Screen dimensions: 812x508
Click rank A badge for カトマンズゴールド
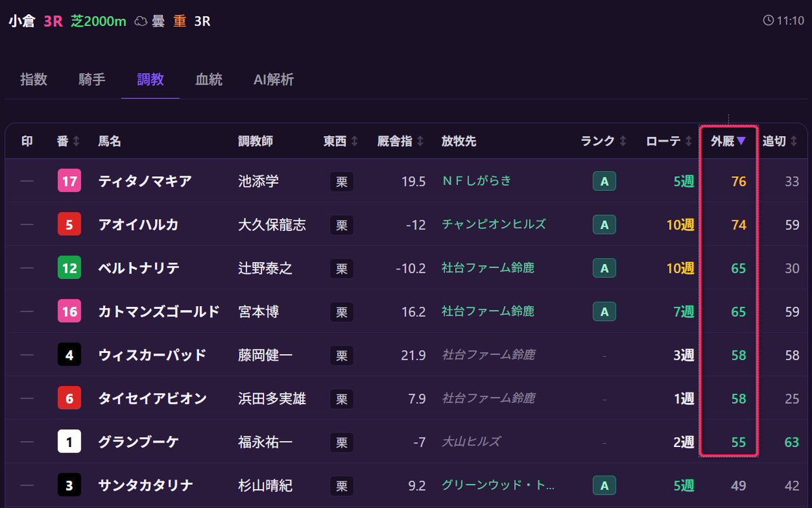click(604, 312)
